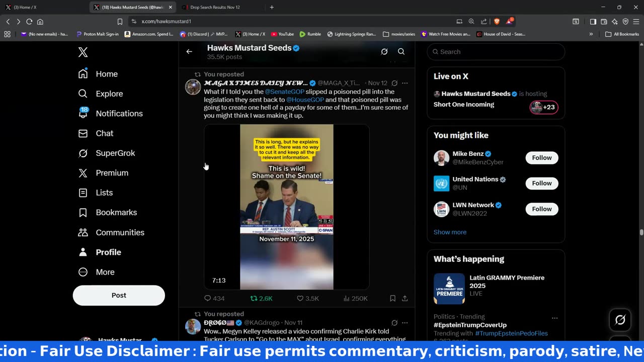Expand the More menu in sidebar

pyautogui.click(x=97, y=272)
